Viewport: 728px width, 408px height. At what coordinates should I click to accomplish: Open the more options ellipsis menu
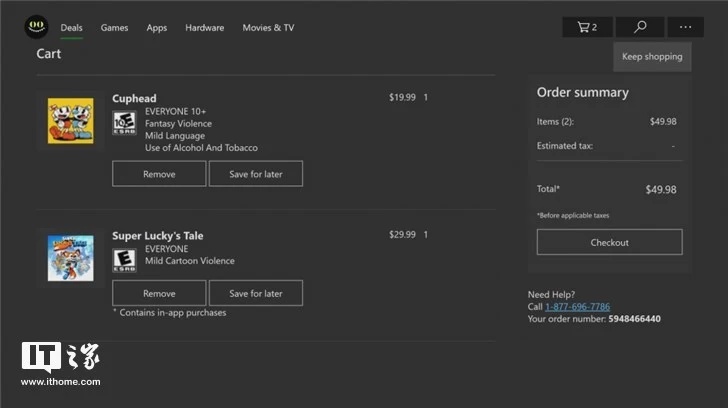685,27
